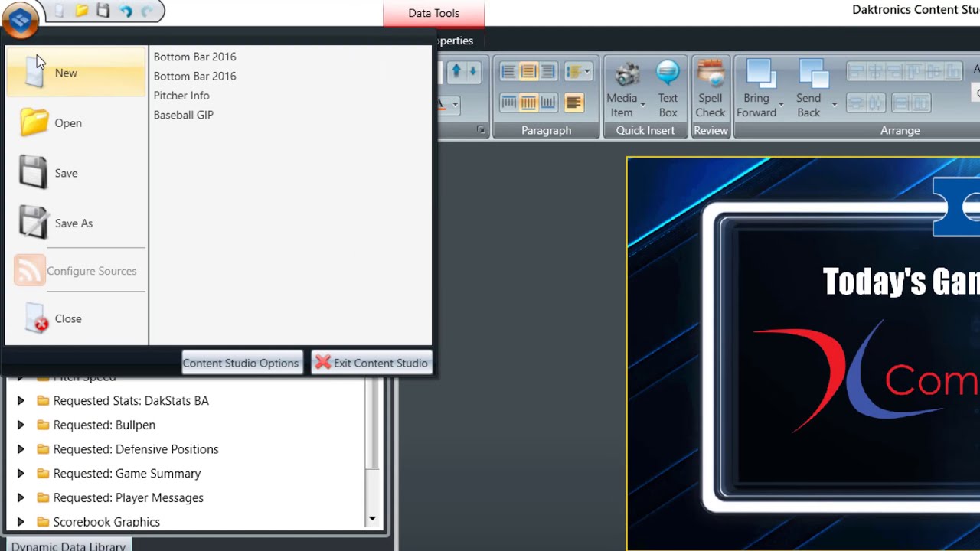Image resolution: width=980 pixels, height=551 pixels.
Task: Expand Requested: Defensive Positions folder
Action: pos(21,449)
